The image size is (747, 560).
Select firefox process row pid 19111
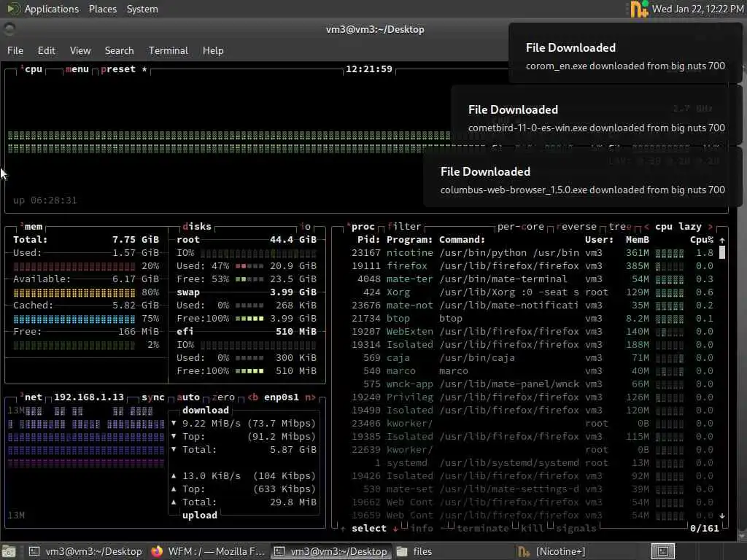[x=532, y=265]
